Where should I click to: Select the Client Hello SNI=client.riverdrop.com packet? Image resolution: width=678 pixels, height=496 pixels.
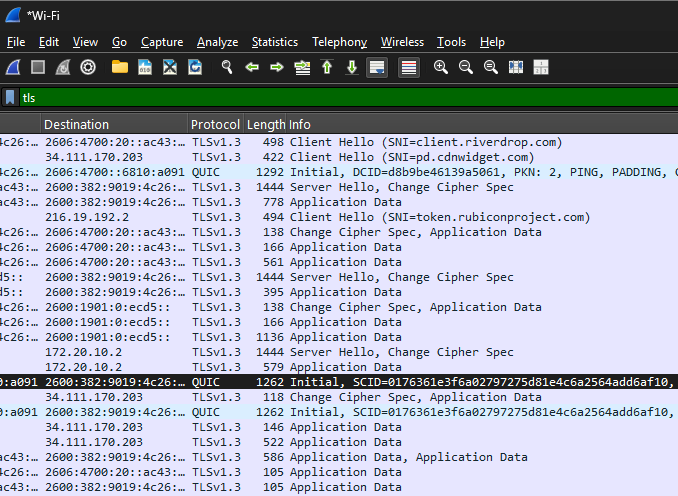click(x=339, y=142)
